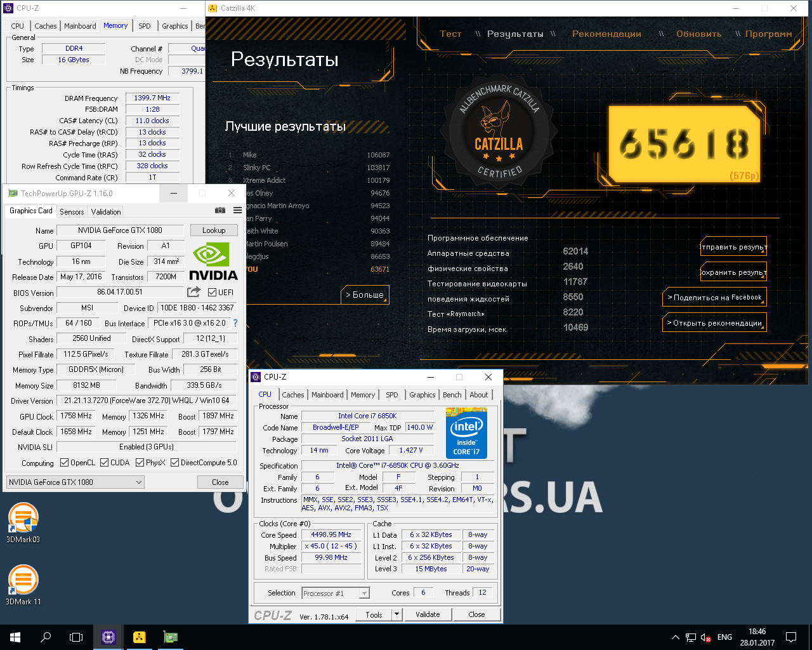Screen dimensions: 812x650
Task: Click the send result button in Catzilla
Action: click(733, 246)
